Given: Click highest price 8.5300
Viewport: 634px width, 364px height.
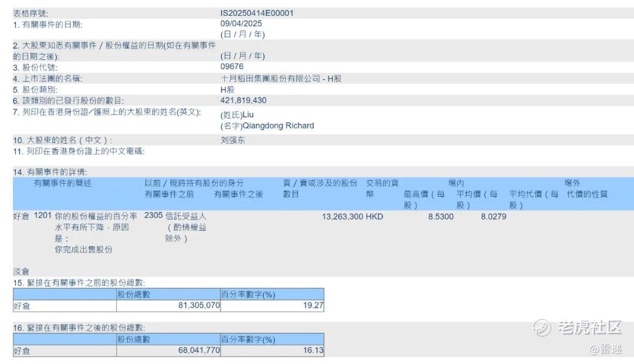Looking at the screenshot, I should [441, 217].
